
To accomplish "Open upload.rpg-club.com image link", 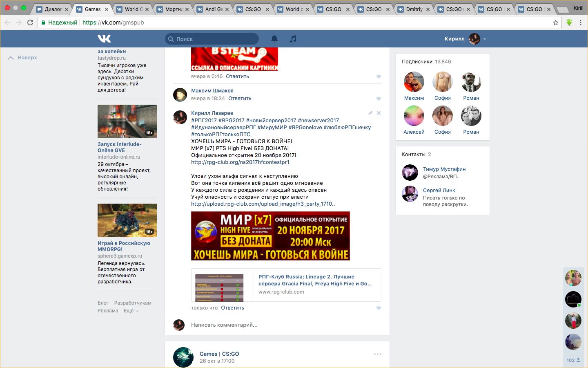I will pos(263,204).
